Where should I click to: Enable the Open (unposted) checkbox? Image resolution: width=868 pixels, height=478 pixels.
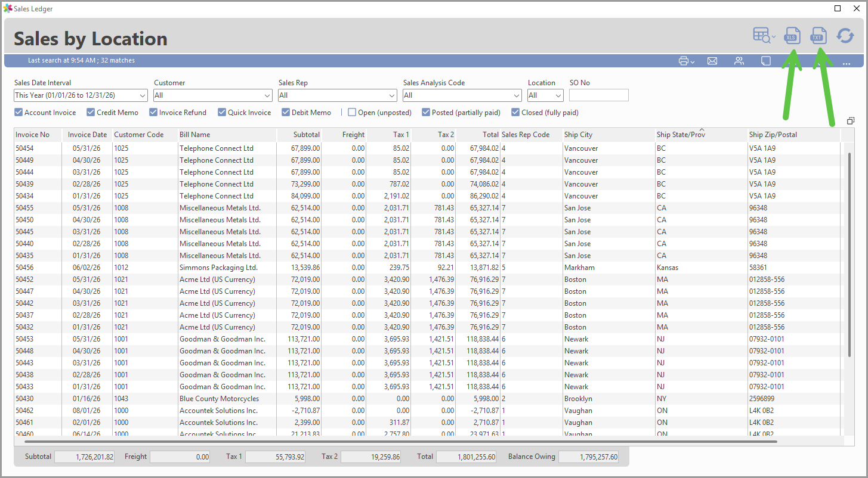[352, 112]
